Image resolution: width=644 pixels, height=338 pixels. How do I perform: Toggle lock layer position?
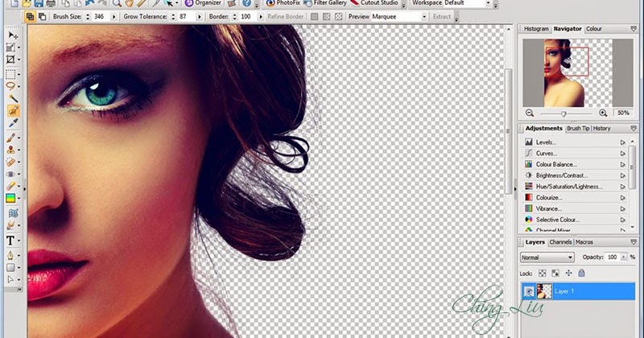tap(568, 273)
